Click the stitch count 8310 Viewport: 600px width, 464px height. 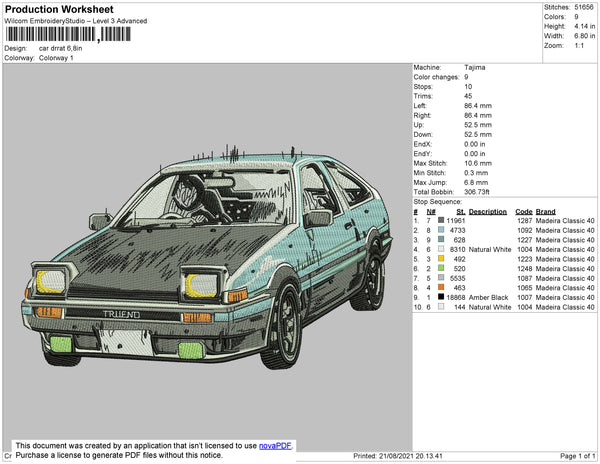458,249
